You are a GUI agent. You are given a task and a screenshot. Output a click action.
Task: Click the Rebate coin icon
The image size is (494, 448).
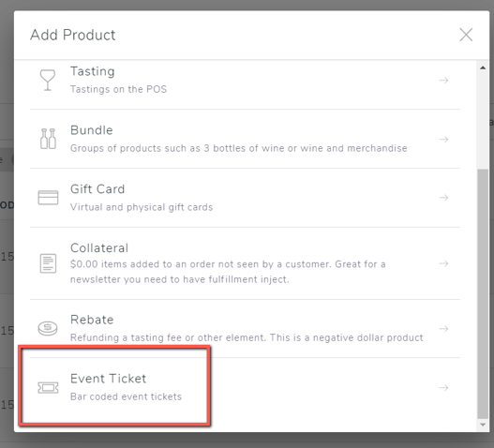tap(48, 328)
